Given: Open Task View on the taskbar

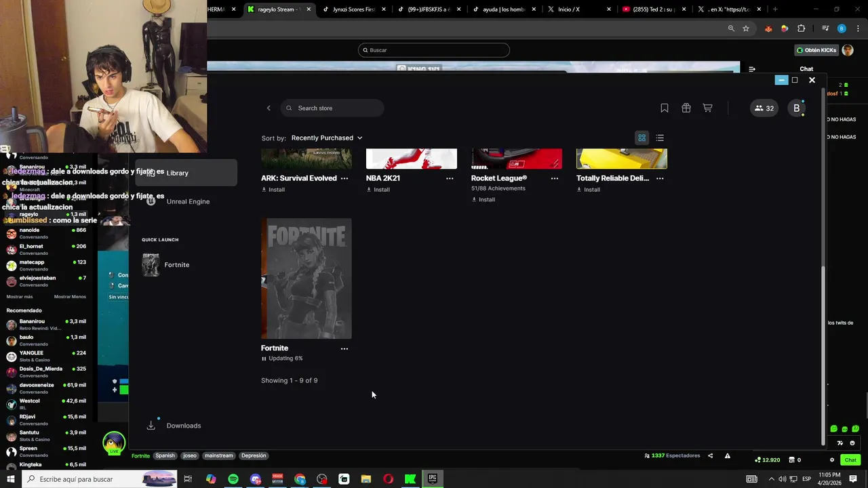Looking at the screenshot, I should pyautogui.click(x=188, y=479).
